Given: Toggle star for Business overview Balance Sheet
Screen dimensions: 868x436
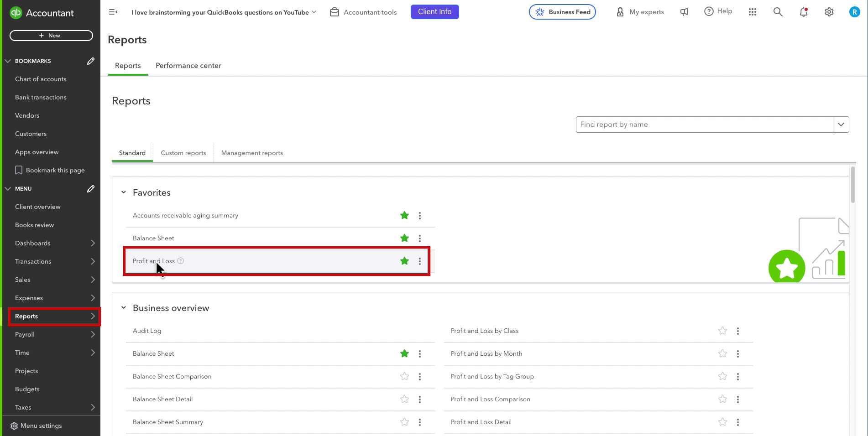Looking at the screenshot, I should [x=404, y=353].
